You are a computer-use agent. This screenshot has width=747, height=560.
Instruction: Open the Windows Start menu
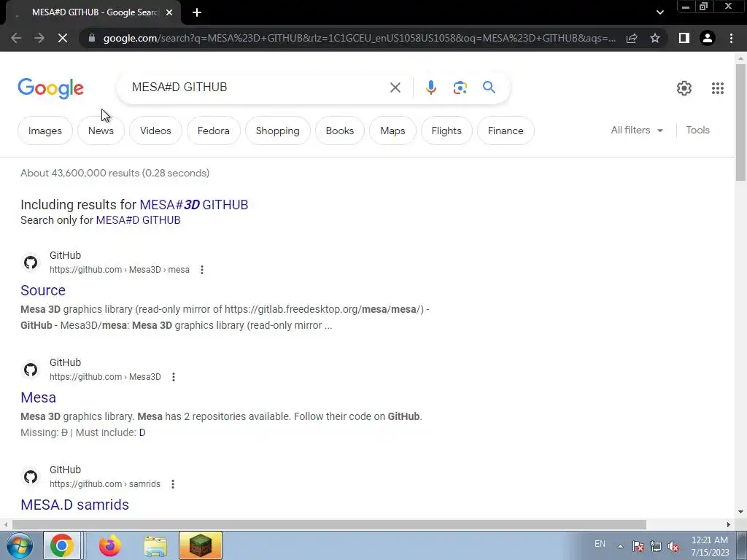[20, 545]
